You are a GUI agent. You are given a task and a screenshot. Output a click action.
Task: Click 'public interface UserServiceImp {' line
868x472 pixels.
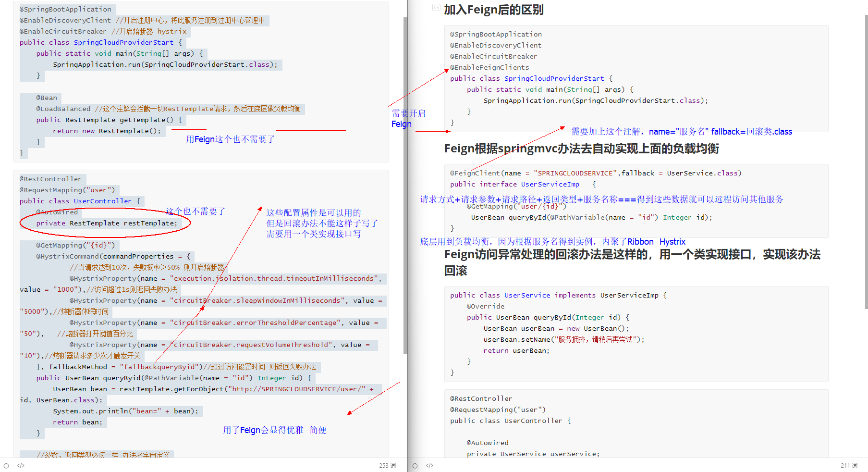coord(523,184)
